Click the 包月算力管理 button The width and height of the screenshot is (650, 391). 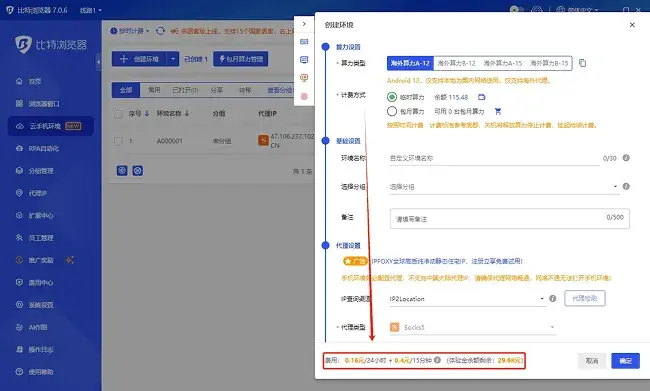point(240,59)
